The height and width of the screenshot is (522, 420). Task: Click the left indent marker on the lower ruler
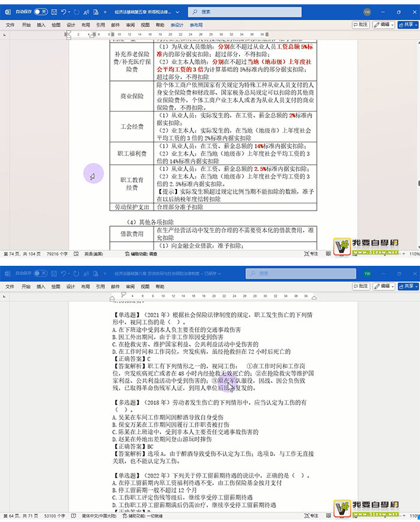pos(112,298)
